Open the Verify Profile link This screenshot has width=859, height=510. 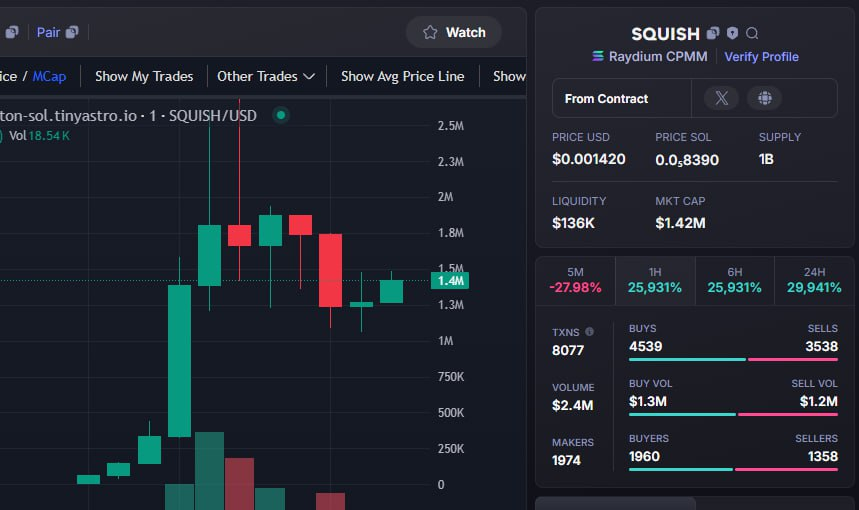coord(761,56)
